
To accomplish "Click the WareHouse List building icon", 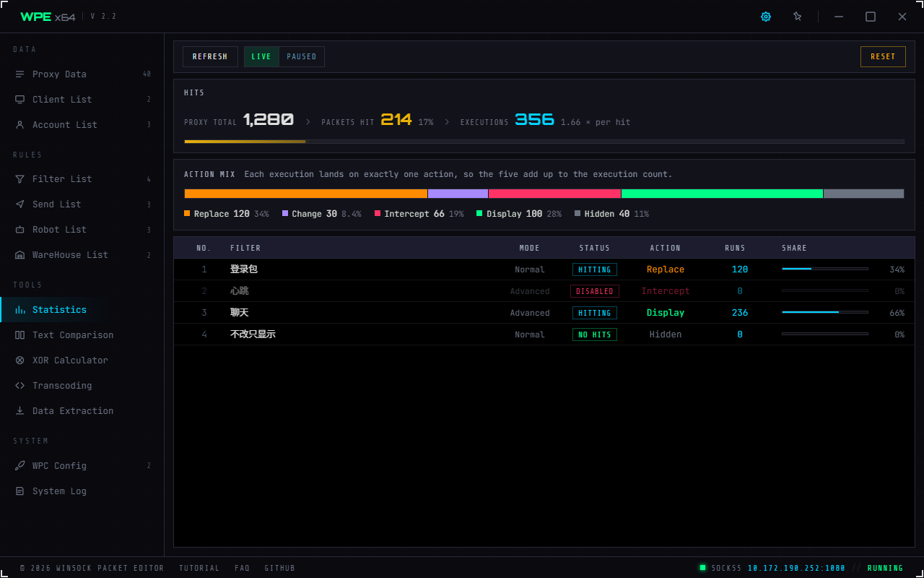I will click(19, 255).
